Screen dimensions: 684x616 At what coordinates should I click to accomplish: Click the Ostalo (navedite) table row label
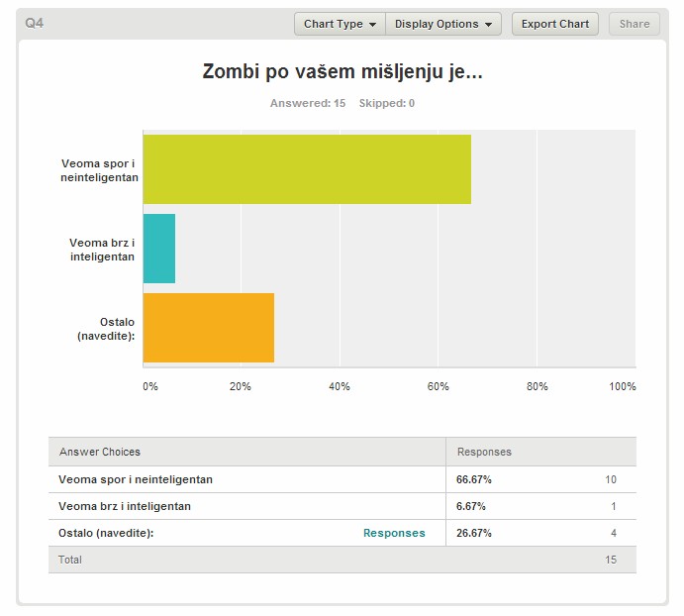106,533
